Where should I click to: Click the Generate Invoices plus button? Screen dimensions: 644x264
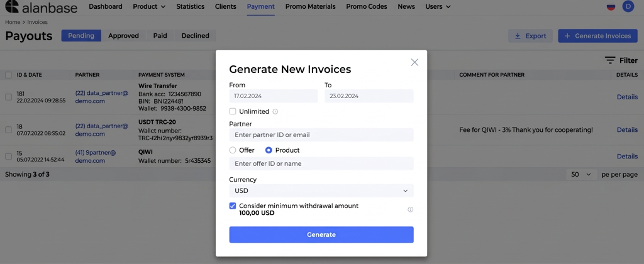[597, 36]
